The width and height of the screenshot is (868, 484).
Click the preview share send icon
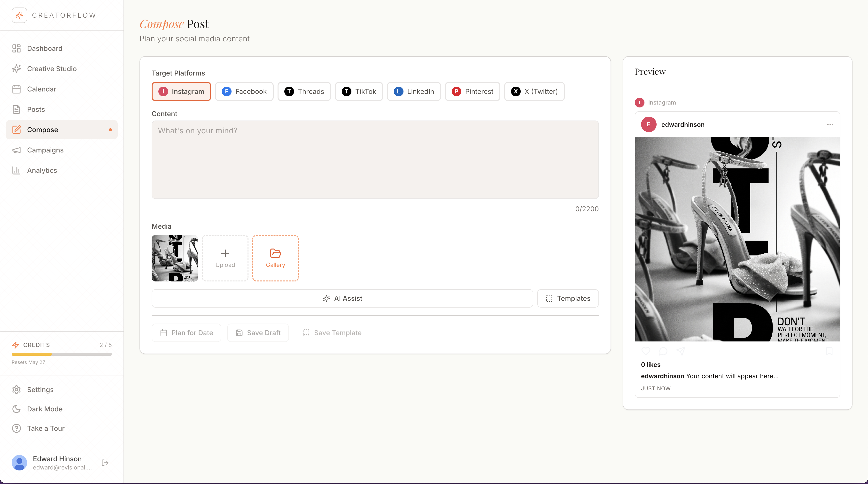[x=681, y=351]
